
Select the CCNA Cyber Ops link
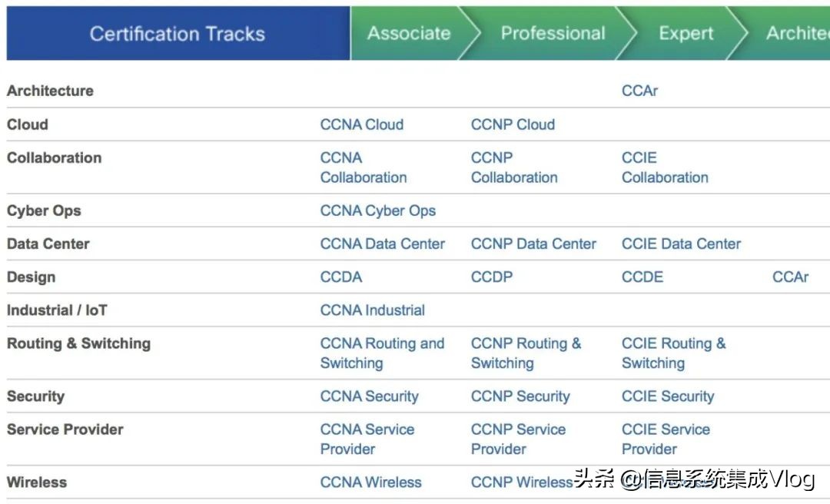tap(377, 211)
